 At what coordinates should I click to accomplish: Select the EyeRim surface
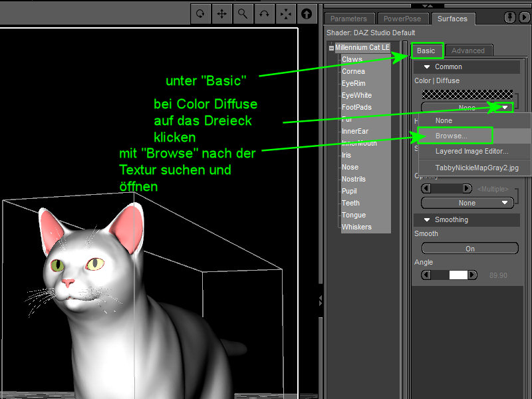[354, 83]
